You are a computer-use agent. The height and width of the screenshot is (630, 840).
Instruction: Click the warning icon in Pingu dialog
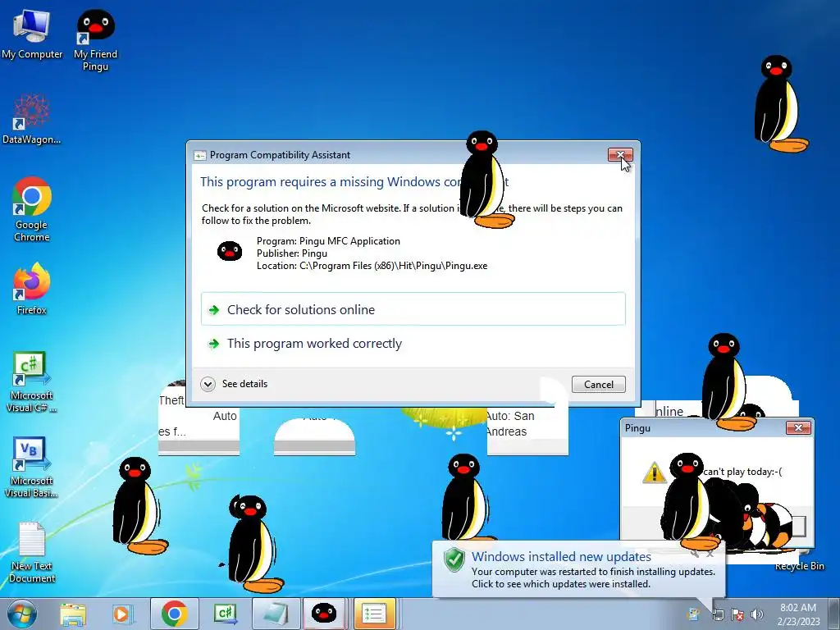tap(654, 472)
